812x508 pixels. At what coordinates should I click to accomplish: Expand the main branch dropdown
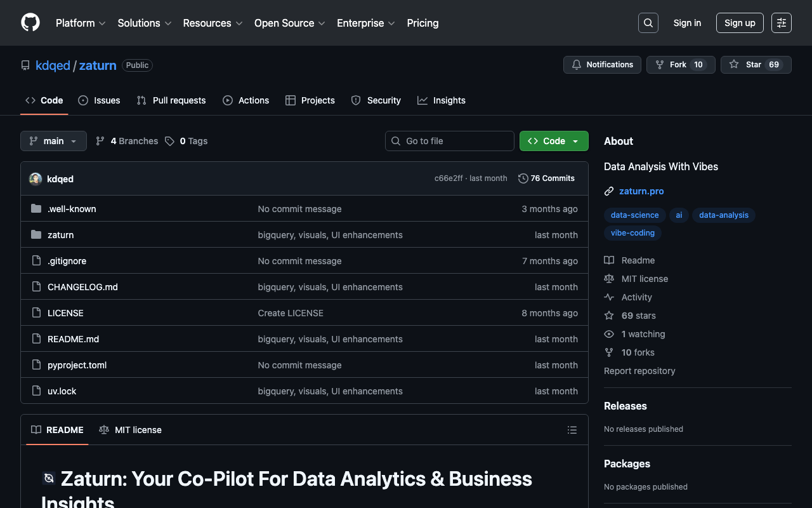tap(53, 141)
